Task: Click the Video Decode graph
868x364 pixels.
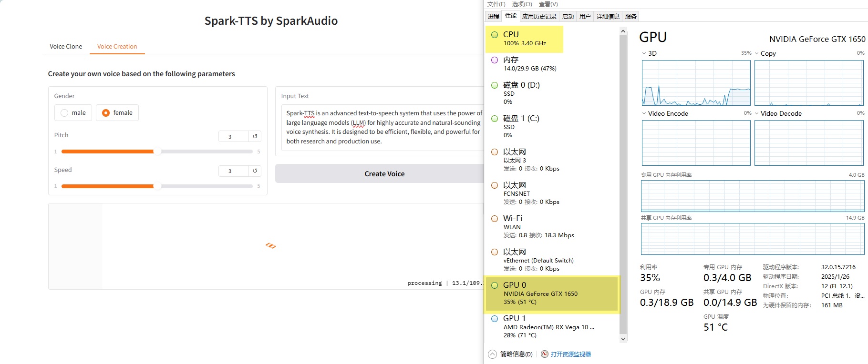Action: pyautogui.click(x=809, y=143)
